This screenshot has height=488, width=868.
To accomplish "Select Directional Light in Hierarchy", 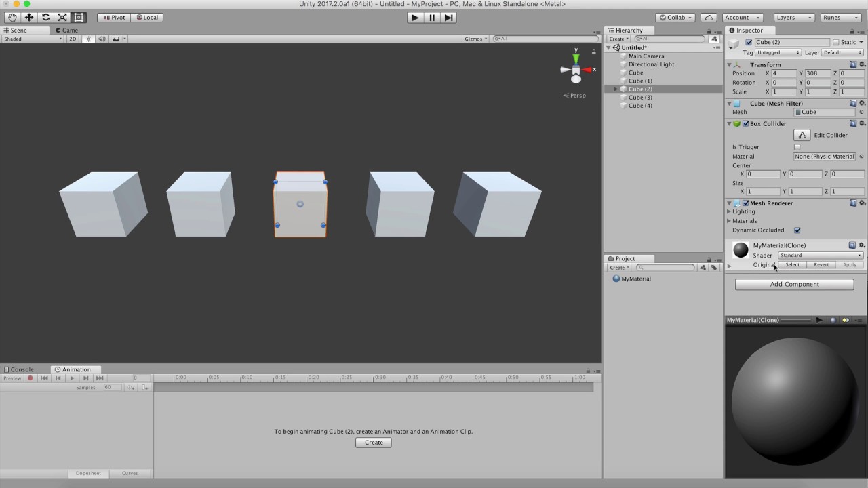I will point(651,64).
